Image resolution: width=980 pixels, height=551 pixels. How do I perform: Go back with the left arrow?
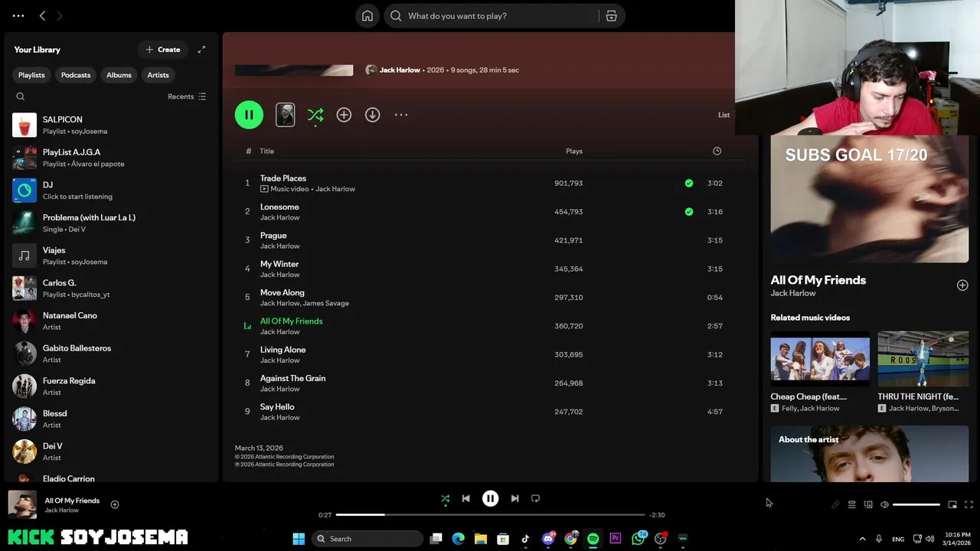pos(42,16)
